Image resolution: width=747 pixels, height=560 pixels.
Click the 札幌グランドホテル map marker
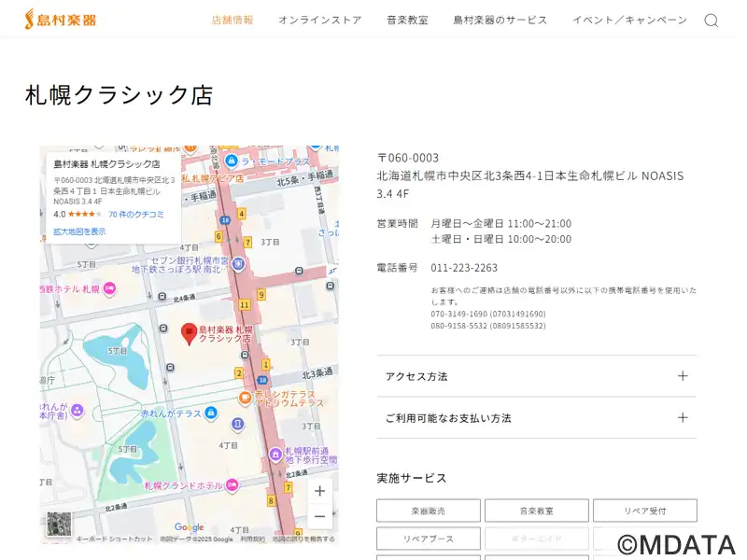tap(232, 484)
